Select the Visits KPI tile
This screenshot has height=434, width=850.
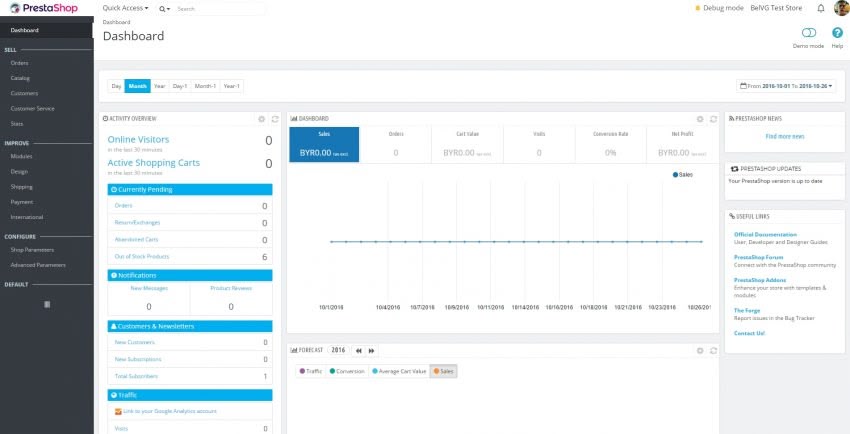point(539,145)
